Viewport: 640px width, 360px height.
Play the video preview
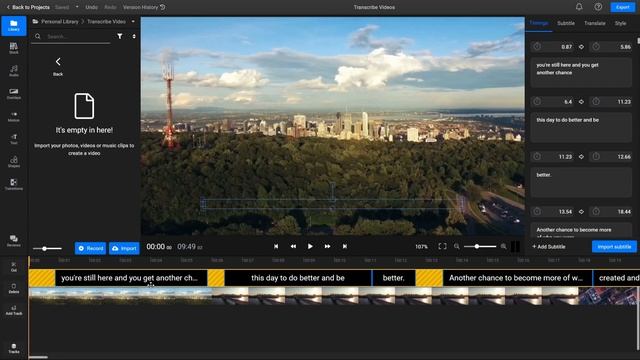[x=310, y=246]
